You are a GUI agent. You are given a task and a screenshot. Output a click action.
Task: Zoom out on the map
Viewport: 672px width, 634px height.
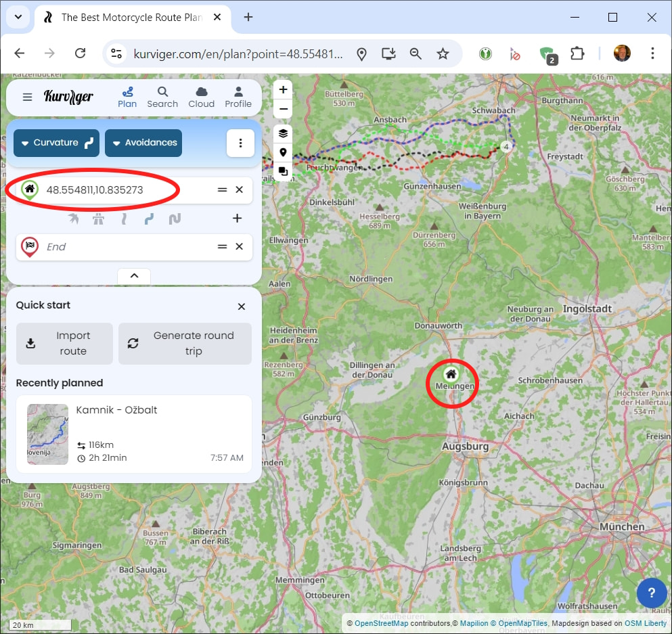283,109
